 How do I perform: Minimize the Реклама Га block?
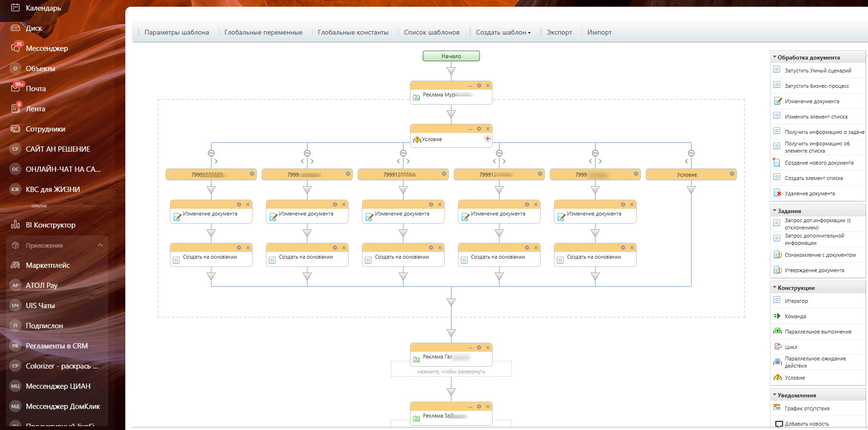coord(470,347)
